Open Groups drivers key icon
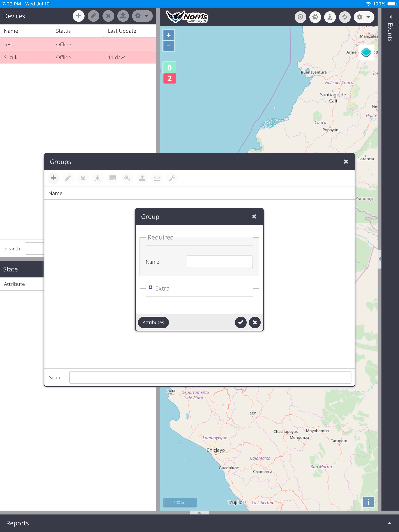The height and width of the screenshot is (532, 399). (x=127, y=178)
